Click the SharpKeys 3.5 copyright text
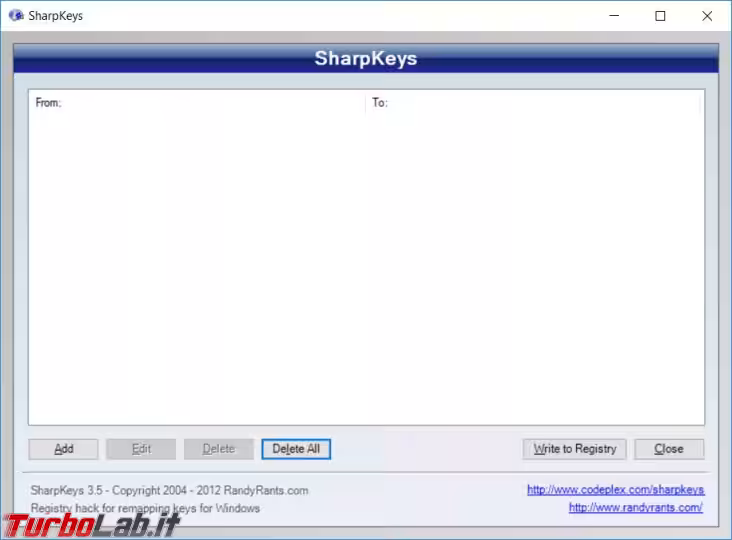The height and width of the screenshot is (540, 732). (169, 491)
